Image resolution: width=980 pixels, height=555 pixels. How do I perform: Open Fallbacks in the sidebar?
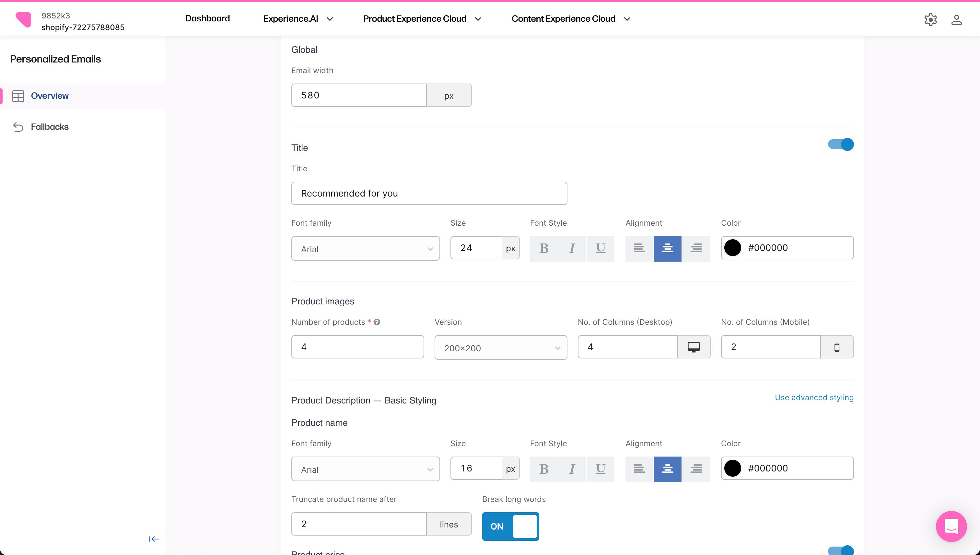click(50, 127)
